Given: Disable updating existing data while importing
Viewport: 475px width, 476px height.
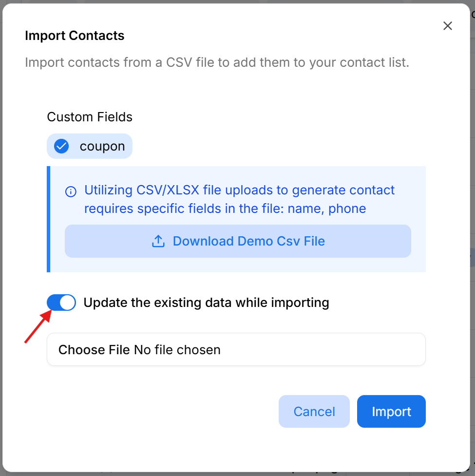Looking at the screenshot, I should coord(61,302).
